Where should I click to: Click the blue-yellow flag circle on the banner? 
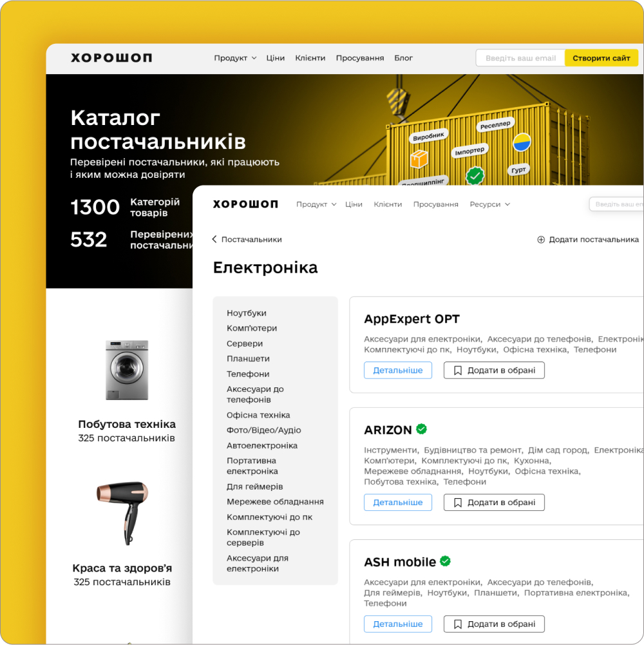click(522, 142)
